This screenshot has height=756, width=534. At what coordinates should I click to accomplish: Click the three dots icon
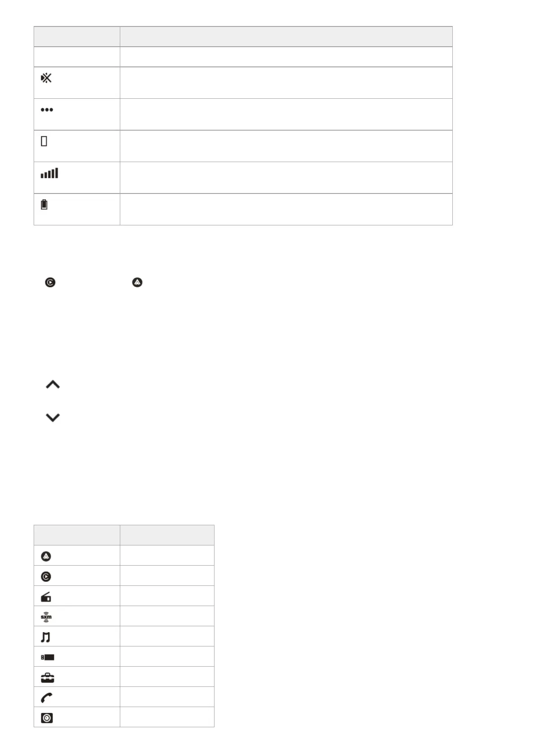pyautogui.click(x=47, y=110)
